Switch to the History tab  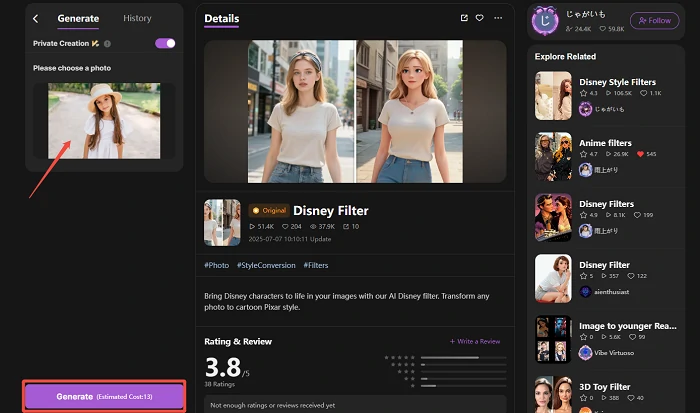137,18
